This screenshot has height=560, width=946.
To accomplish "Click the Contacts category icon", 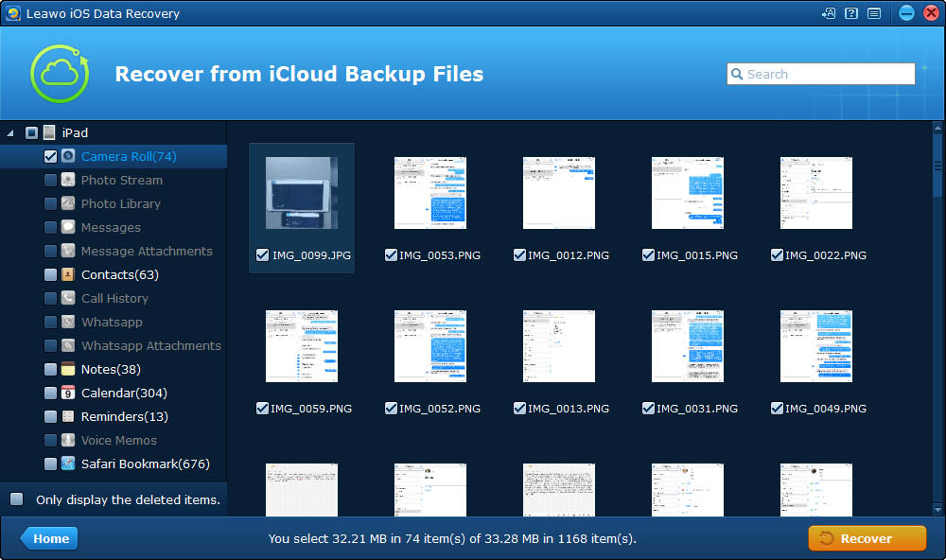I will pyautogui.click(x=68, y=274).
